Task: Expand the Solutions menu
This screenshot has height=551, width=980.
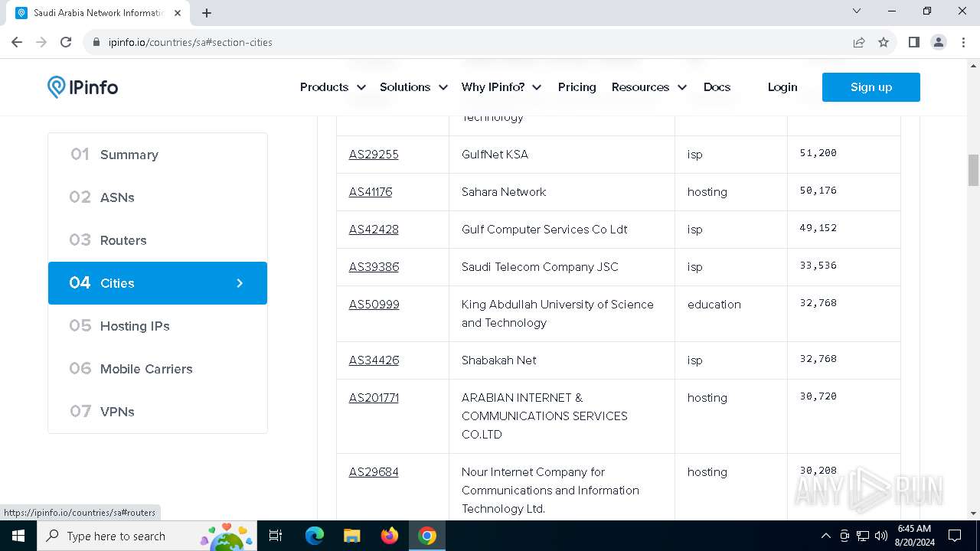Action: (413, 87)
